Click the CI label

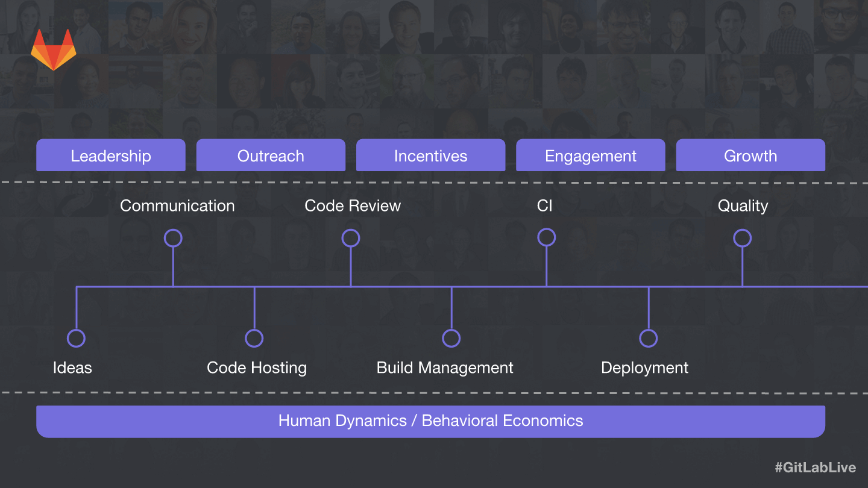click(544, 205)
